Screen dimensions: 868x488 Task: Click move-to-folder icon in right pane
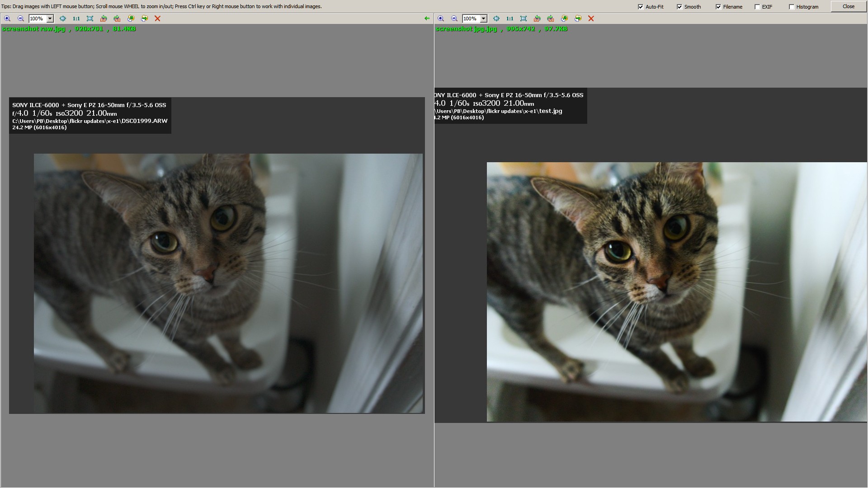pyautogui.click(x=578, y=19)
